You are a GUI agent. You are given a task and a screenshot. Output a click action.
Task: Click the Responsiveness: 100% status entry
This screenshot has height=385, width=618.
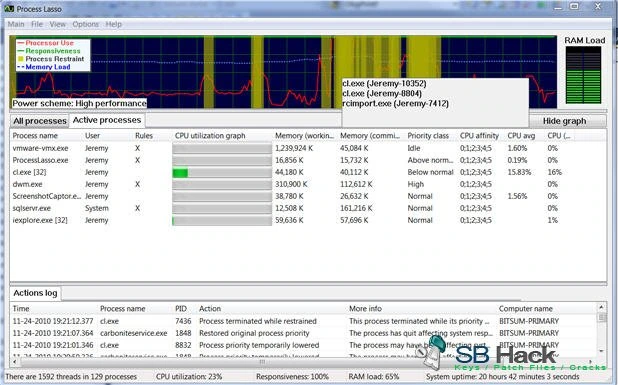292,377
